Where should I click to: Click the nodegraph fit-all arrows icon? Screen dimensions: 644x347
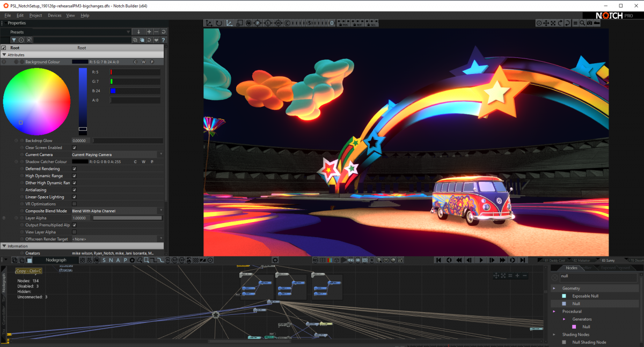click(x=503, y=276)
